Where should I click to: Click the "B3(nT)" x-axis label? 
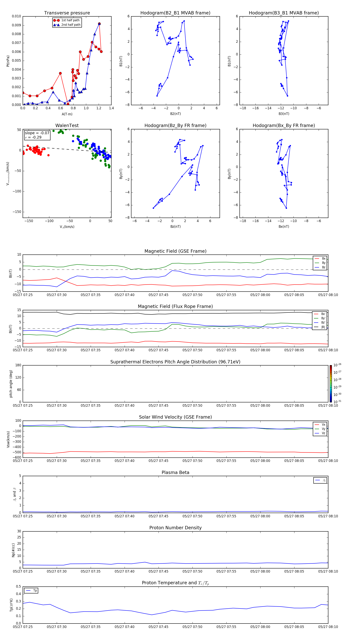[284, 114]
